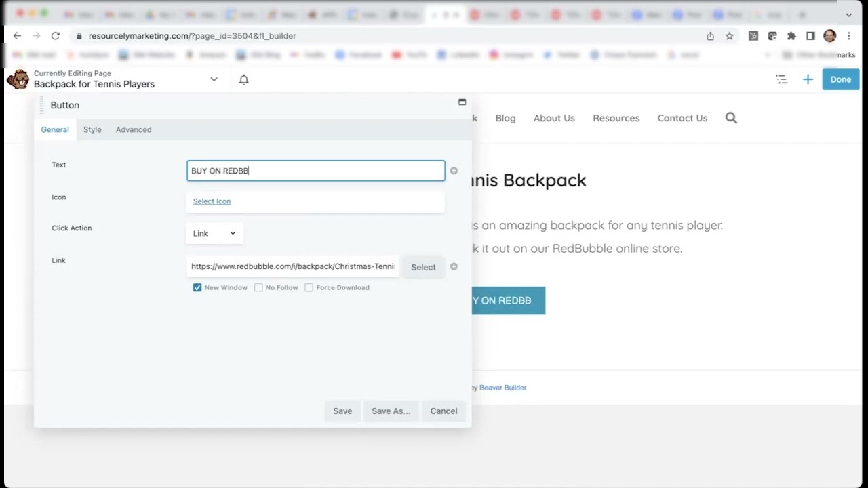Open the Beaver Builder footer link

click(503, 388)
